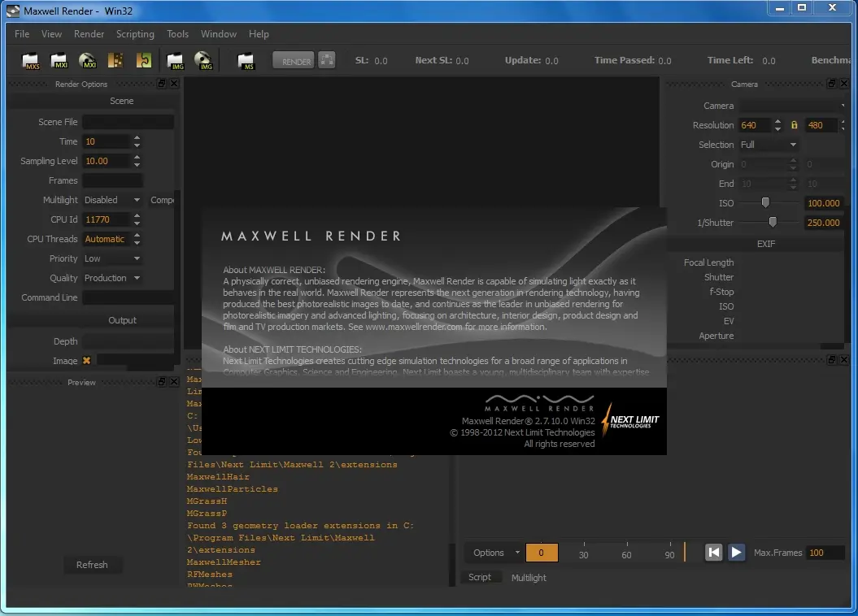Image resolution: width=858 pixels, height=616 pixels.
Task: Click the orange squares resume icon
Action: [x=115, y=61]
